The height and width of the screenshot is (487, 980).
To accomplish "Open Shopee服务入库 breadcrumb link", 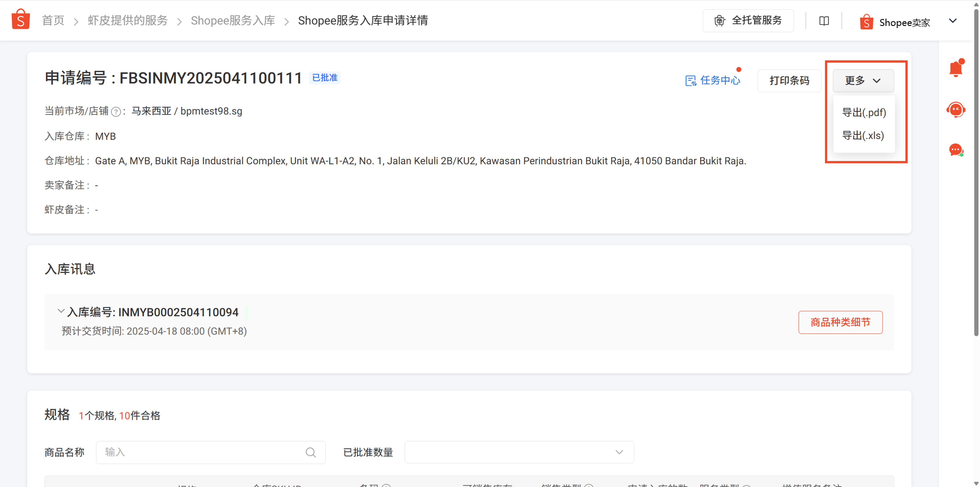I will pos(233,20).
